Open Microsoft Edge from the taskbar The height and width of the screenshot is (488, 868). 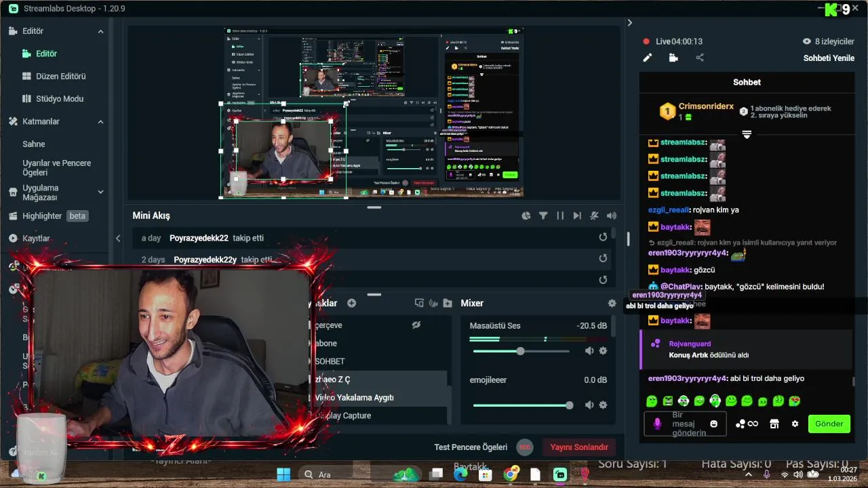coord(460,474)
